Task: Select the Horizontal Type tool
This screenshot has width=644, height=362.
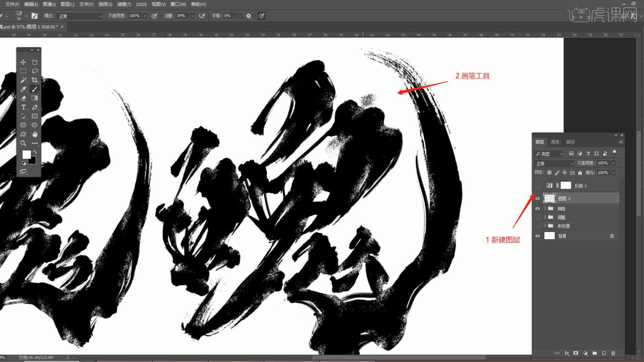Action: click(23, 107)
